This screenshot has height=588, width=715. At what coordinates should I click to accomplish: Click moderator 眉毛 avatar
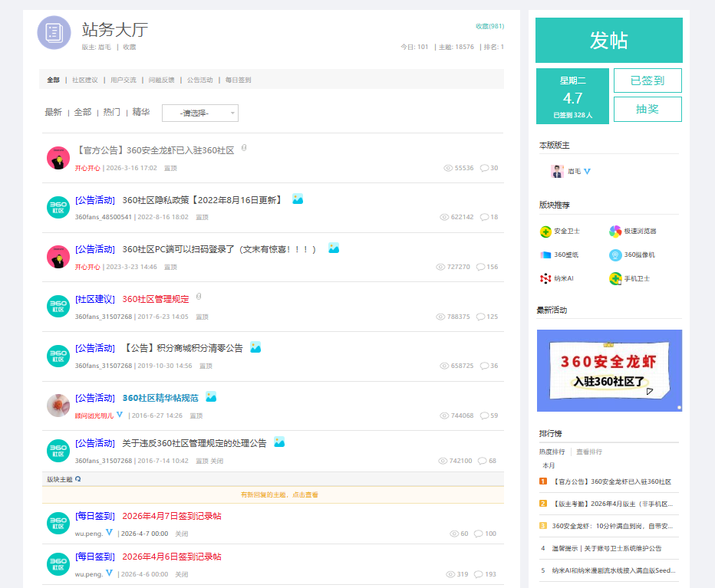point(557,172)
